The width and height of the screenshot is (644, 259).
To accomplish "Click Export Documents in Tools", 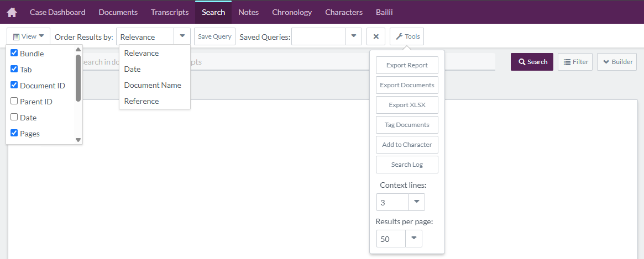I will (x=407, y=85).
